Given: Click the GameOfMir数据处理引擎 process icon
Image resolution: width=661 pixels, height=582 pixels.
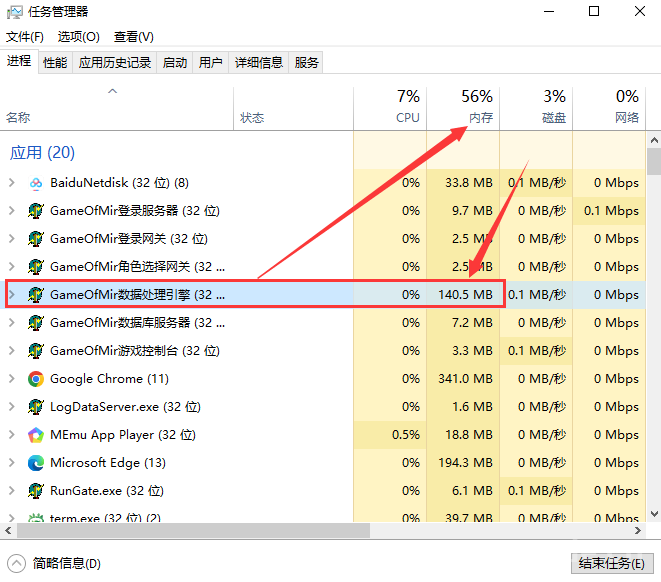Looking at the screenshot, I should click(36, 295).
